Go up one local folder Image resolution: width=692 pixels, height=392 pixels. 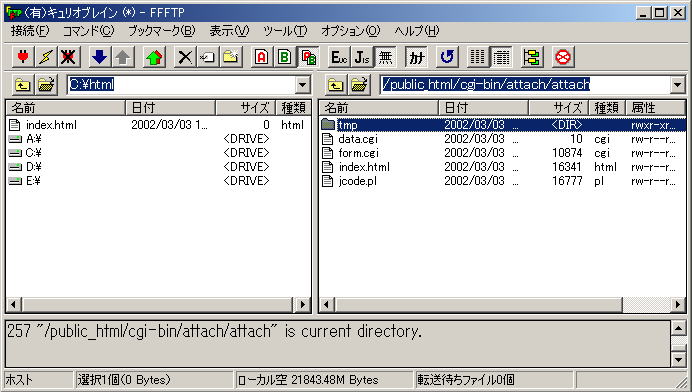click(23, 84)
